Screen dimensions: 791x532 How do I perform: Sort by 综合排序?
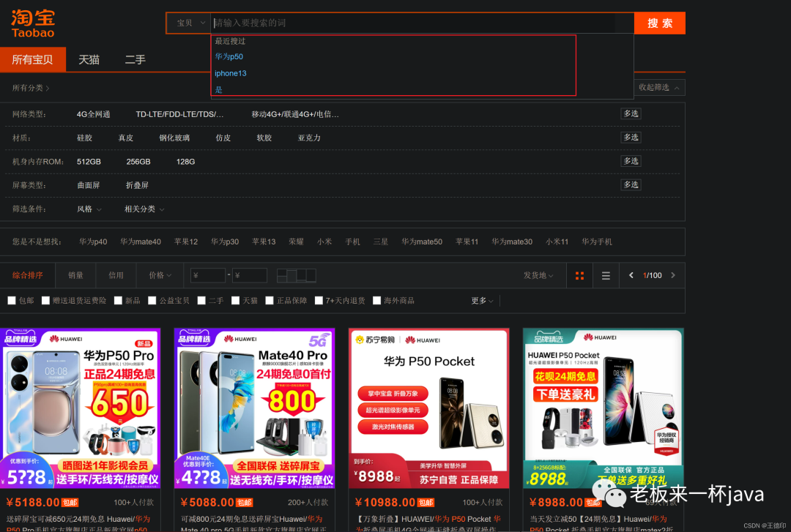[28, 275]
